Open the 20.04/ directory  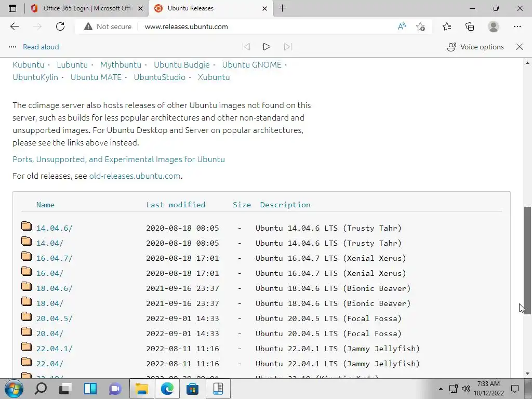[x=50, y=334]
